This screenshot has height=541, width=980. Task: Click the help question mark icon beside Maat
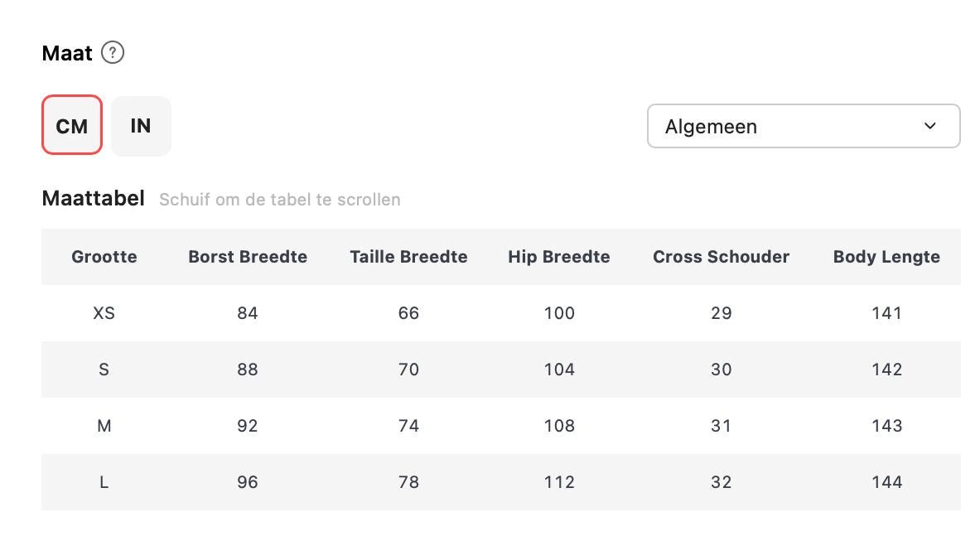pos(113,53)
